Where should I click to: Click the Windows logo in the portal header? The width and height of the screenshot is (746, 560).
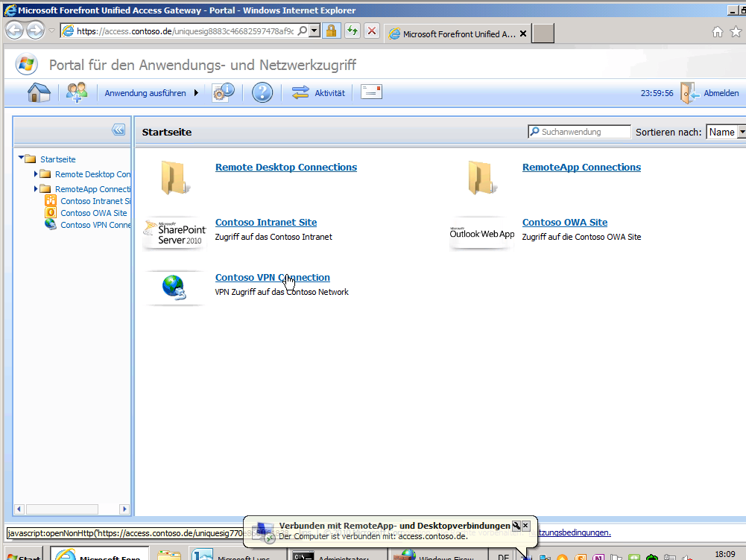click(26, 64)
